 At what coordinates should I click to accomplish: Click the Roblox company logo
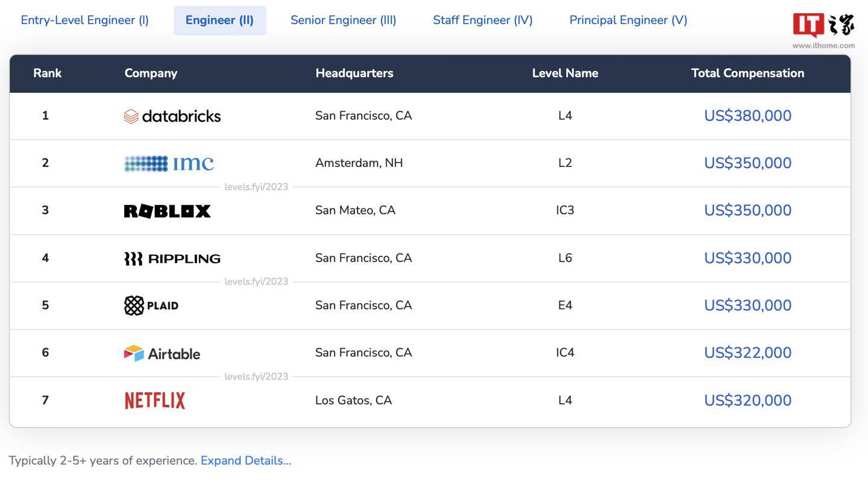(x=168, y=211)
